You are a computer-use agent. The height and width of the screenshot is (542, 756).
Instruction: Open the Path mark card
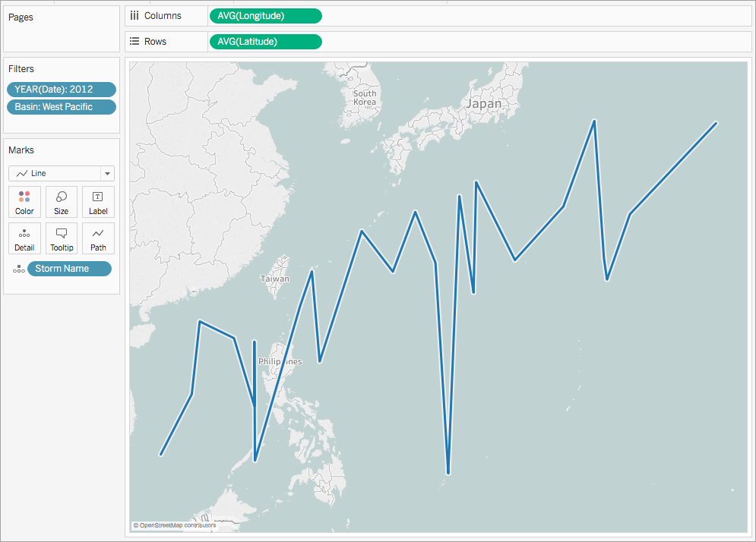point(98,238)
